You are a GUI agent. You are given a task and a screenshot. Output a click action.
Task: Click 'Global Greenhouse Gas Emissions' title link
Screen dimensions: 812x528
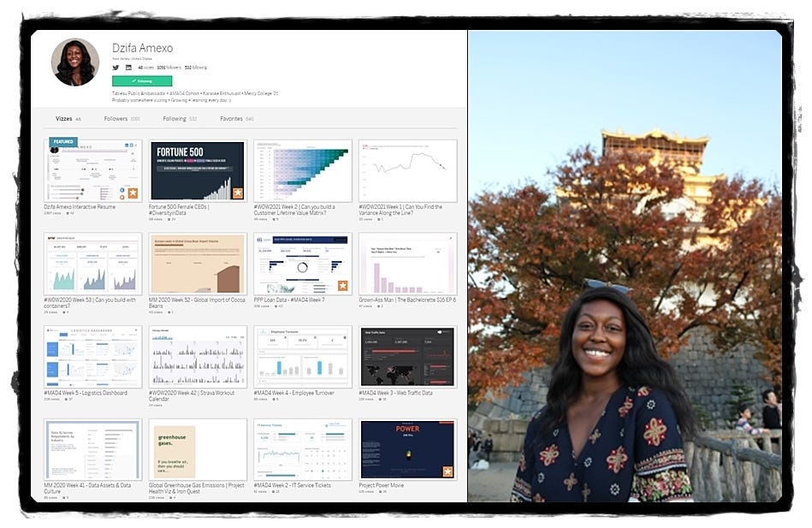[x=196, y=488]
